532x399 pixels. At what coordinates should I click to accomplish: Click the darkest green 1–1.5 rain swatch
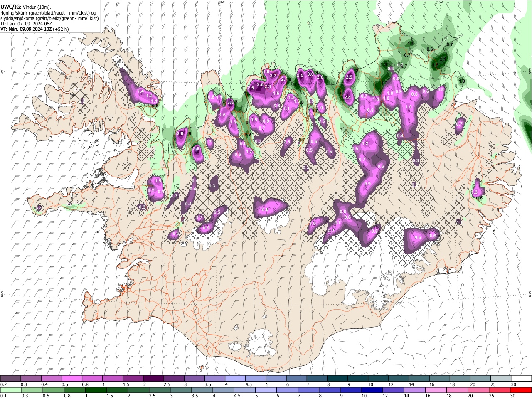tap(96, 390)
